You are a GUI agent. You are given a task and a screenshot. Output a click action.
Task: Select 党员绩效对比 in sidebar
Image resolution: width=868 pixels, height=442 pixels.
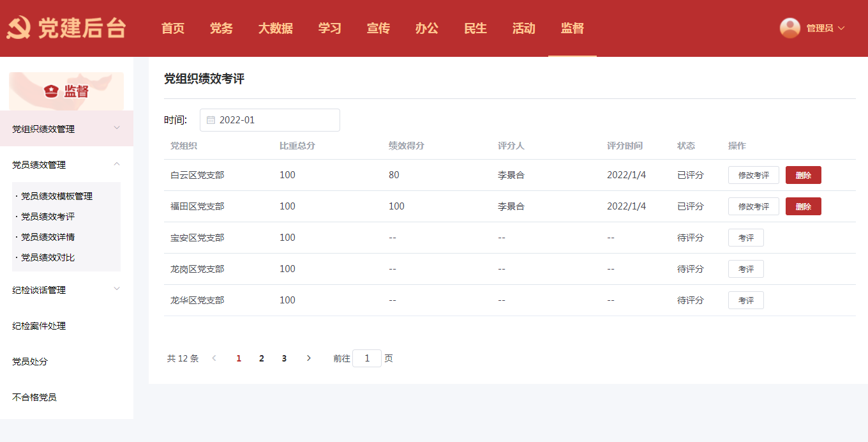point(48,257)
